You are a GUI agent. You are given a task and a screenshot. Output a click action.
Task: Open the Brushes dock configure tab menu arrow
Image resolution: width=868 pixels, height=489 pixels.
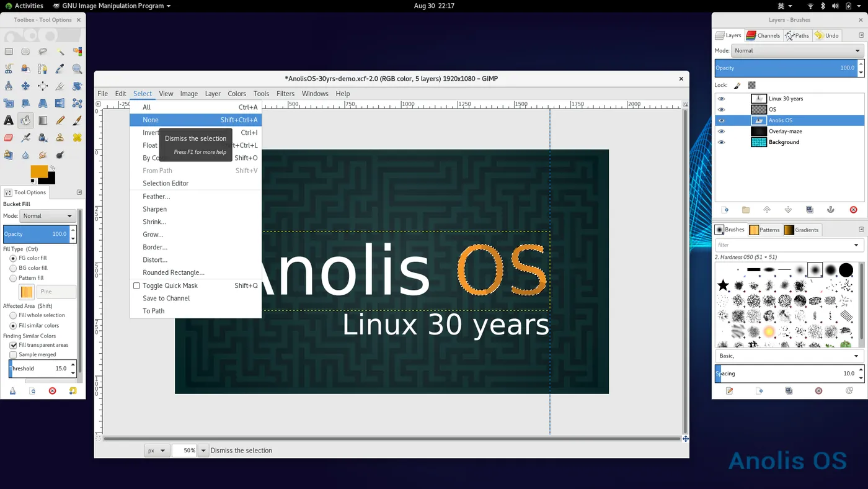(861, 230)
